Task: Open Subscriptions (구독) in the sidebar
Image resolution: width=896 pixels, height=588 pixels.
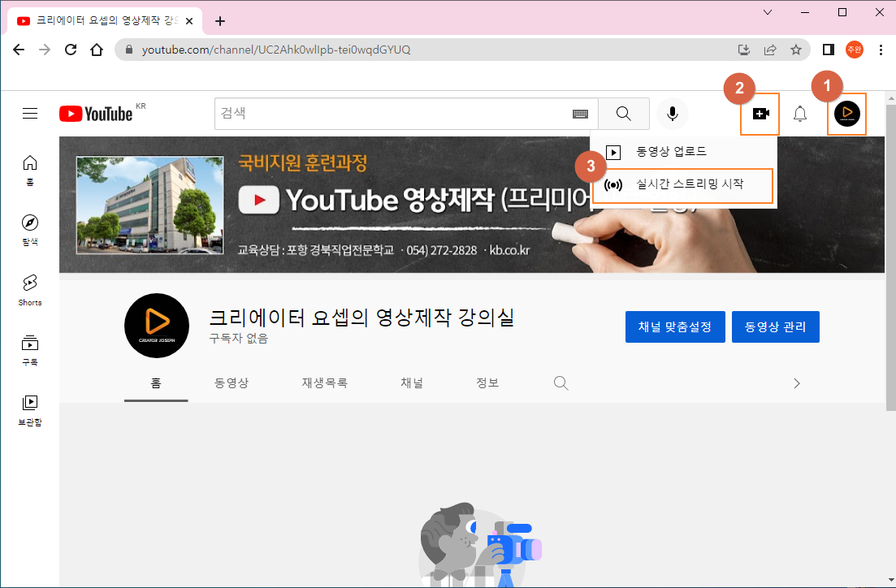Action: point(30,350)
